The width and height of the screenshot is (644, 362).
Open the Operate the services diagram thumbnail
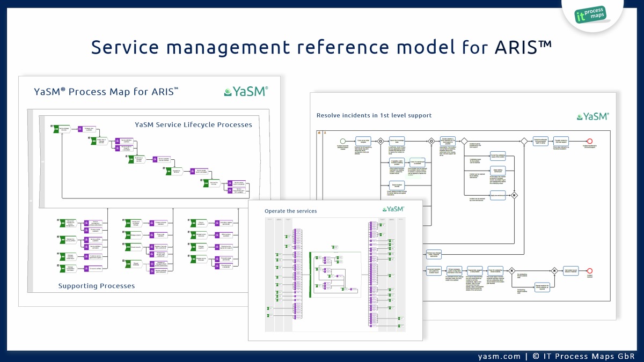(x=335, y=270)
